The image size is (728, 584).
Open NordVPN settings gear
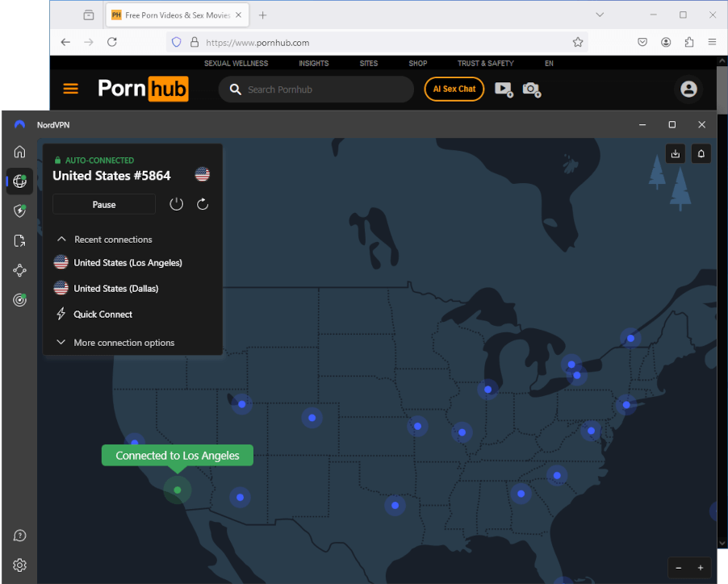(x=19, y=565)
